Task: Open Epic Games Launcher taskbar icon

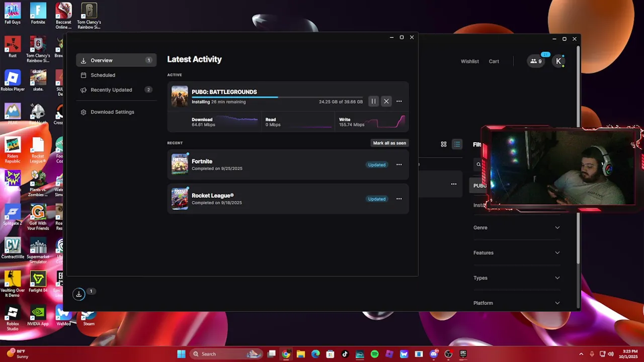Action: [x=463, y=354]
